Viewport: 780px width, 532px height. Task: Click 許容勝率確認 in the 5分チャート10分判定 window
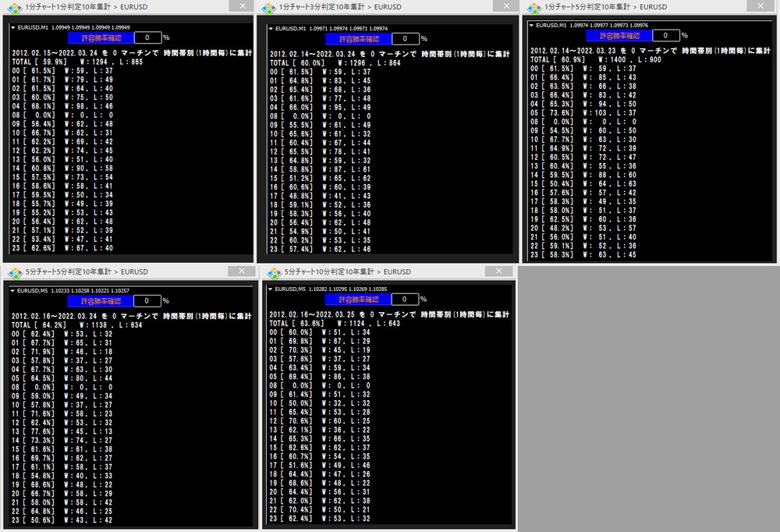click(358, 300)
